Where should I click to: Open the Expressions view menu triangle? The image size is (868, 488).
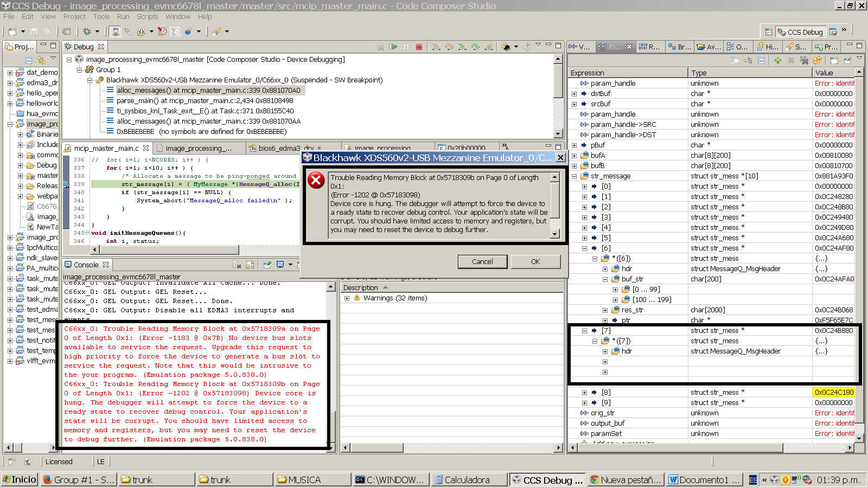(x=860, y=58)
